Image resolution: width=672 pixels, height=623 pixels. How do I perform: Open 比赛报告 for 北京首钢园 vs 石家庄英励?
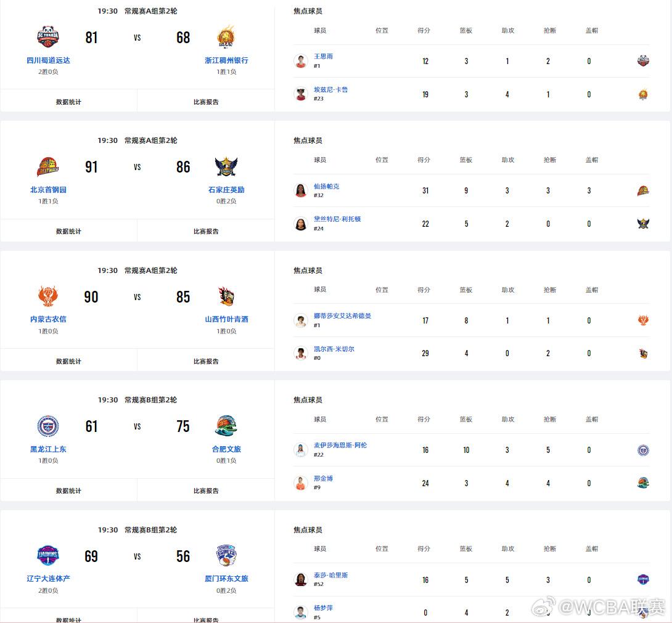pyautogui.click(x=206, y=231)
